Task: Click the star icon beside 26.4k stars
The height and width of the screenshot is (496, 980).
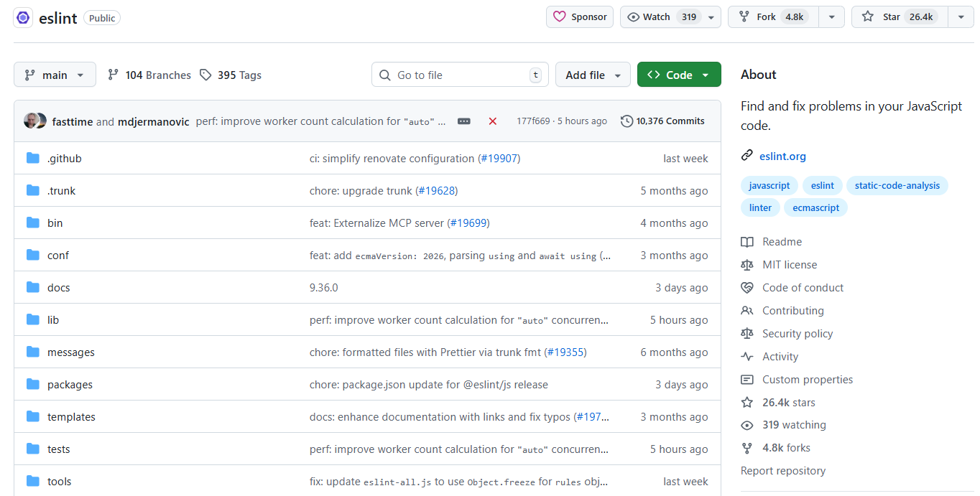Action: click(747, 403)
